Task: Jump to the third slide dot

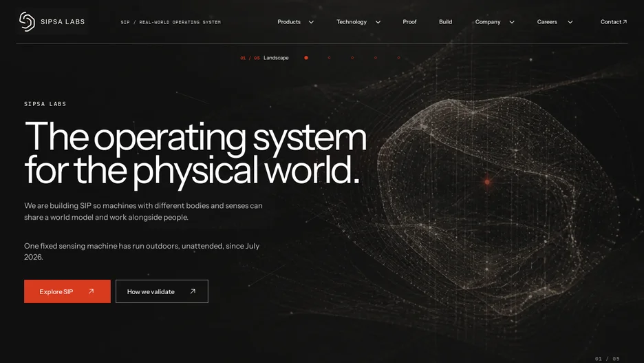Action: [x=352, y=58]
